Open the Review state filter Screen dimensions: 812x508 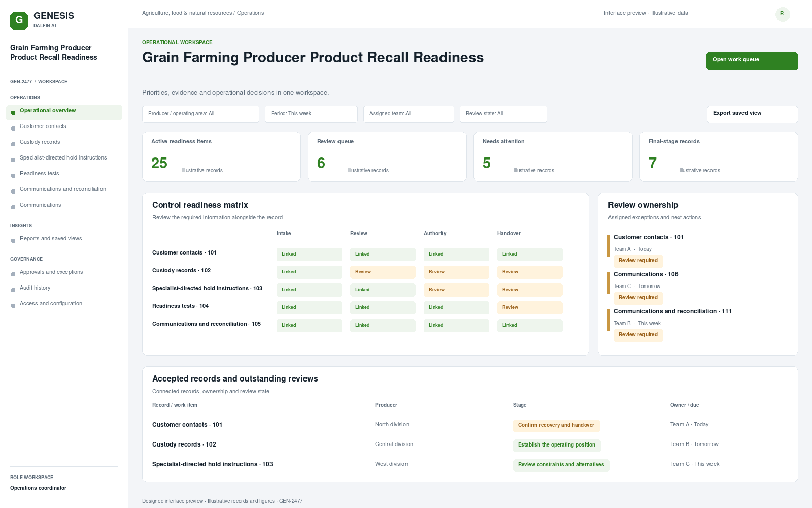click(503, 114)
